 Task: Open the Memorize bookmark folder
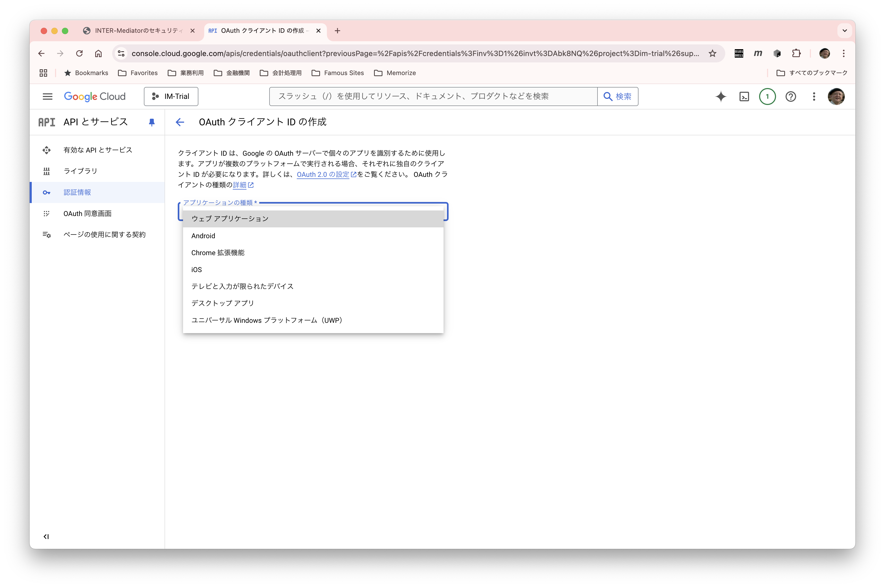[x=395, y=73]
